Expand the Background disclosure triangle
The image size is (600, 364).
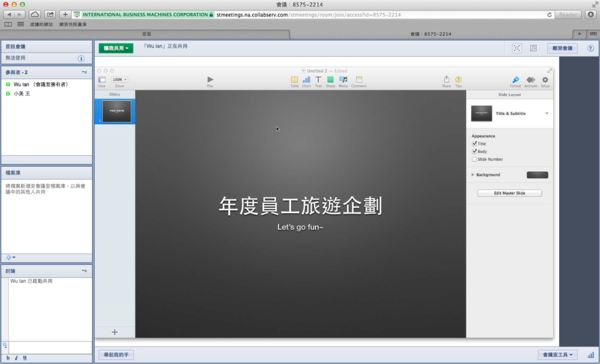473,175
